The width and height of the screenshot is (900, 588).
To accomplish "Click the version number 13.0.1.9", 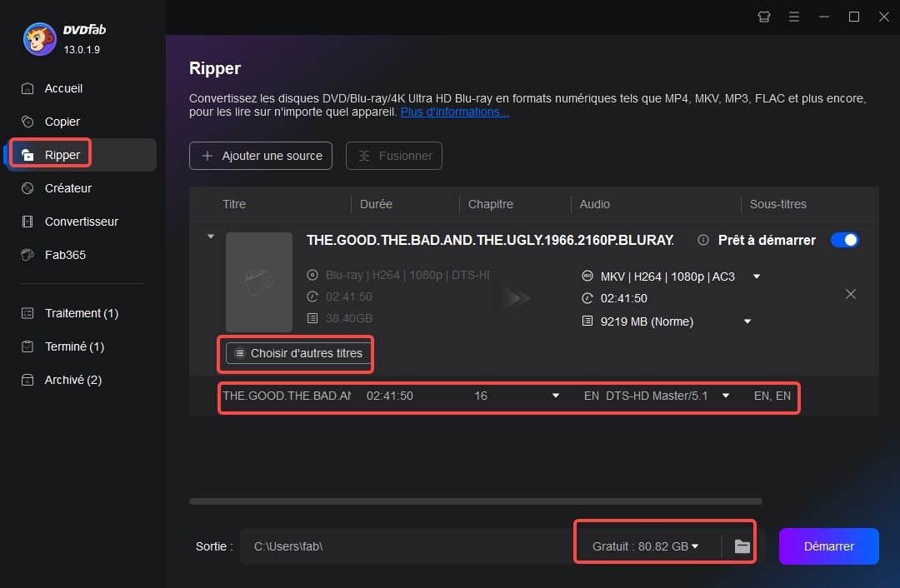I will [82, 50].
